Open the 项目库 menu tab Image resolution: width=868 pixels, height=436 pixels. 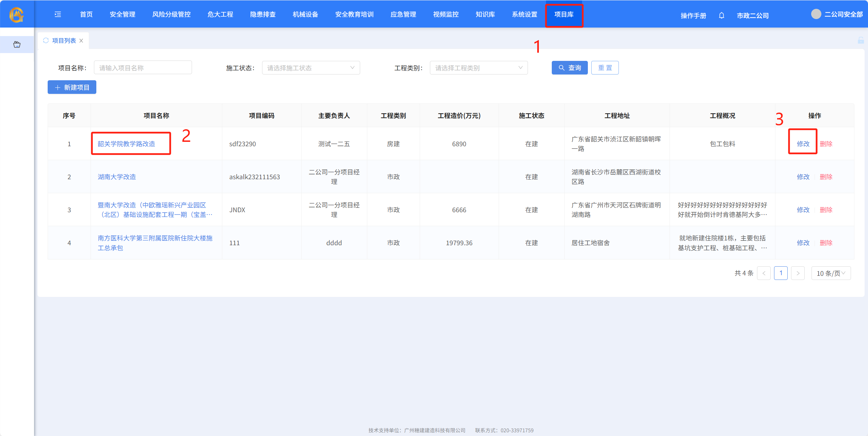pos(564,15)
